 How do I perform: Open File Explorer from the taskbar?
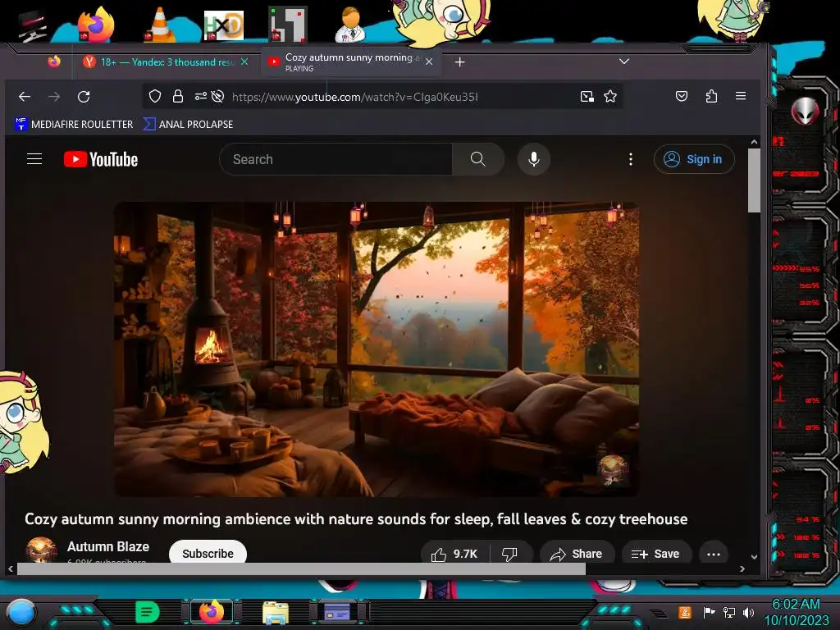276,612
